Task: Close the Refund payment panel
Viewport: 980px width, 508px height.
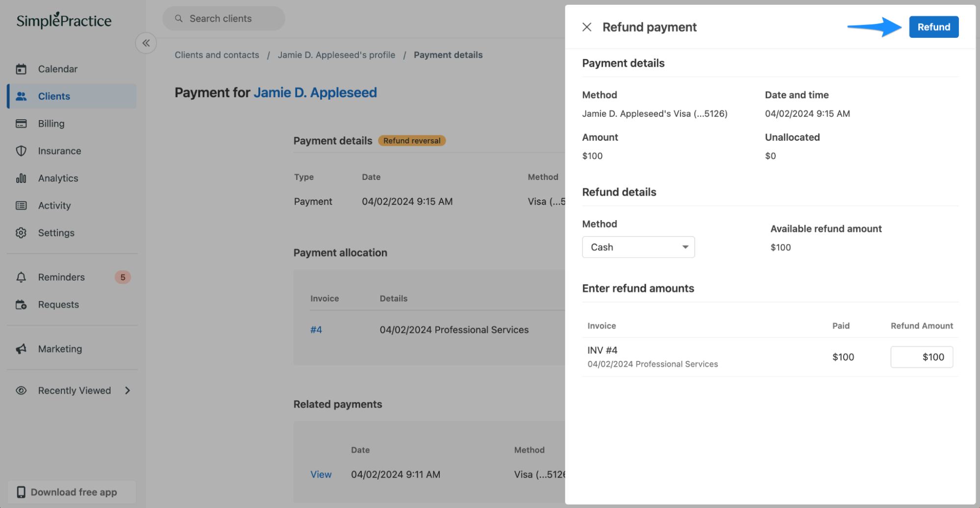Action: tap(586, 27)
